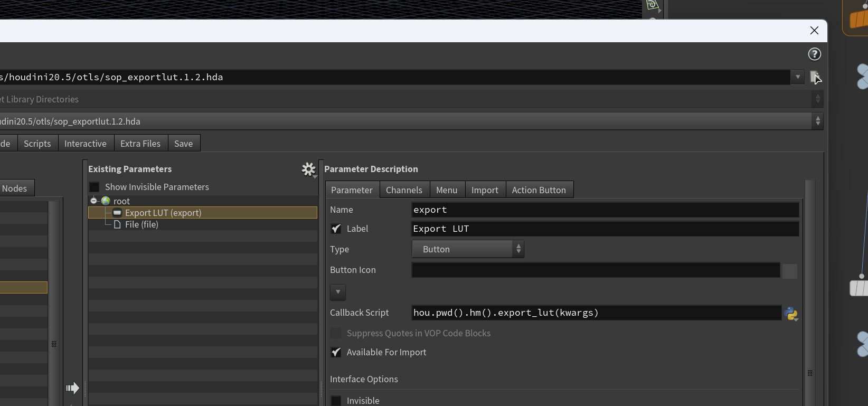Click the left list vertical scrollbar
Viewport: 868px width, 406px height.
point(54,303)
